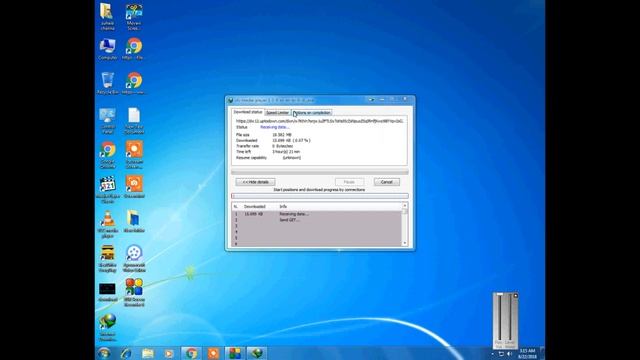Click the Hide details button
The image size is (640, 360).
point(256,182)
